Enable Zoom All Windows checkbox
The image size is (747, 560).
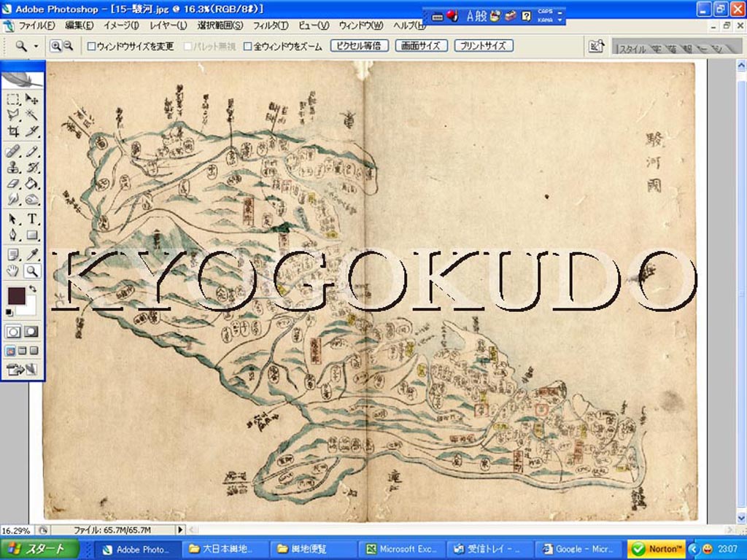[248, 46]
